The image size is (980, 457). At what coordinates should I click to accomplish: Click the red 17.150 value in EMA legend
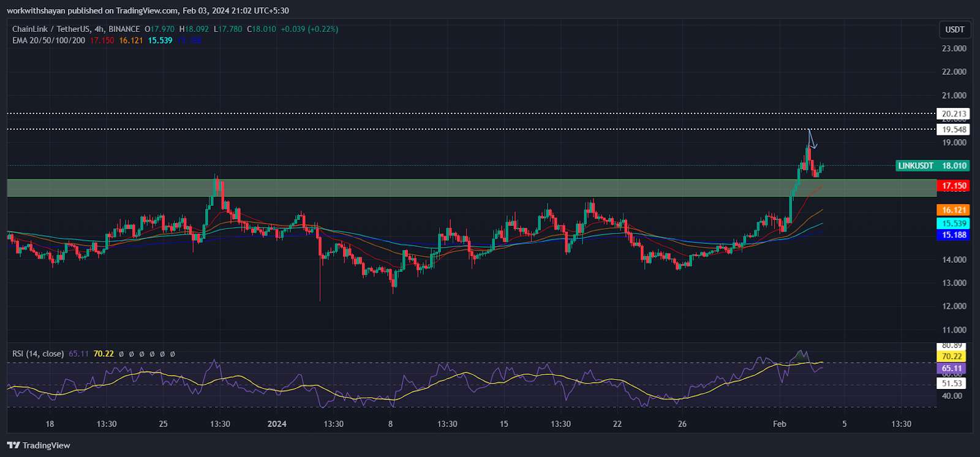click(x=102, y=40)
